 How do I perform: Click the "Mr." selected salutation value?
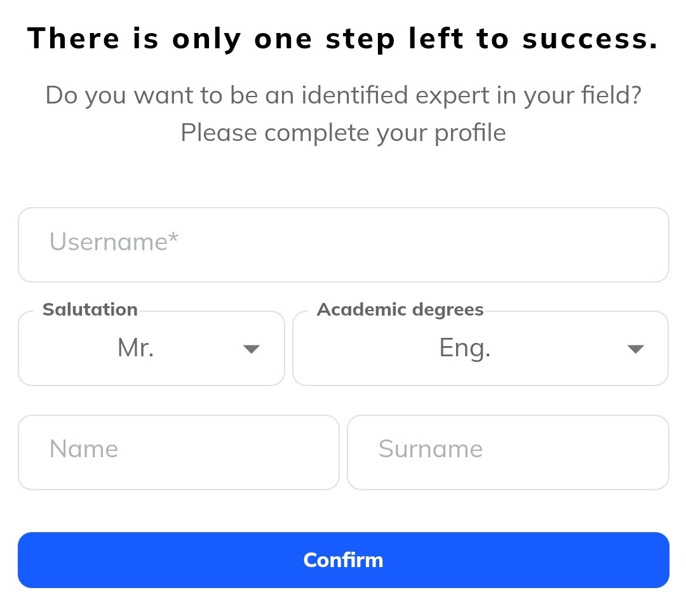click(x=136, y=348)
